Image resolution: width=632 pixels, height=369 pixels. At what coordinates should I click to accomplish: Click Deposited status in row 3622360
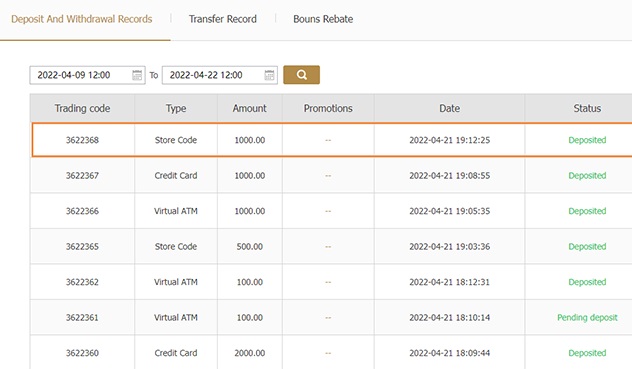[587, 353]
